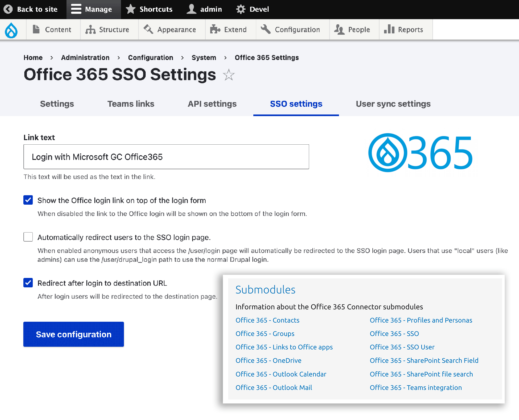Switch to the Settings tab
Screen dimensions: 519x420
tap(57, 104)
